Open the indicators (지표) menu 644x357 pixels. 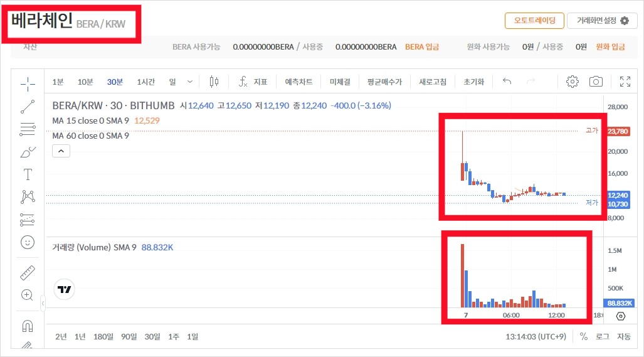(x=253, y=82)
